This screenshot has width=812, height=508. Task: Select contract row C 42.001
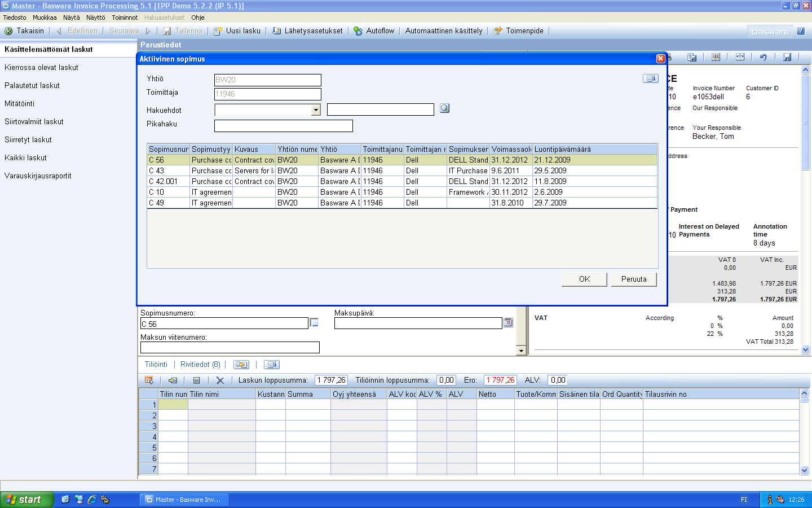coord(402,181)
